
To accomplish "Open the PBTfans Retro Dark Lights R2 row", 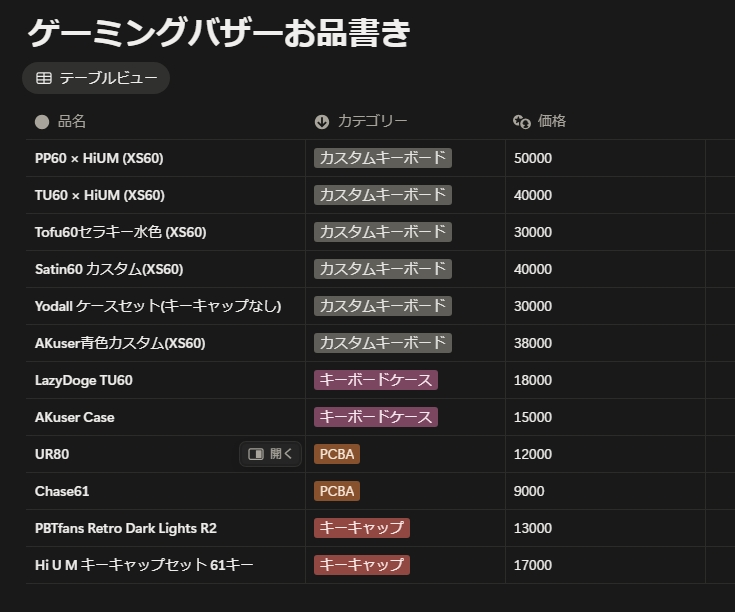I will click(126, 529).
